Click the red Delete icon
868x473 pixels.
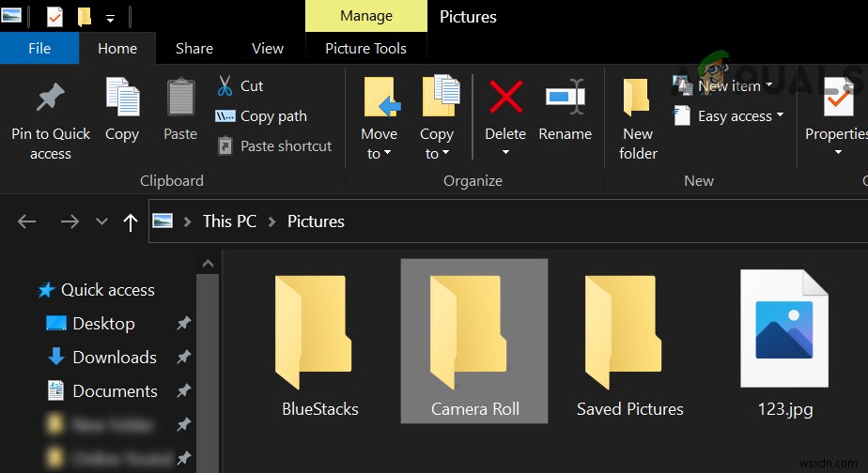coord(505,98)
